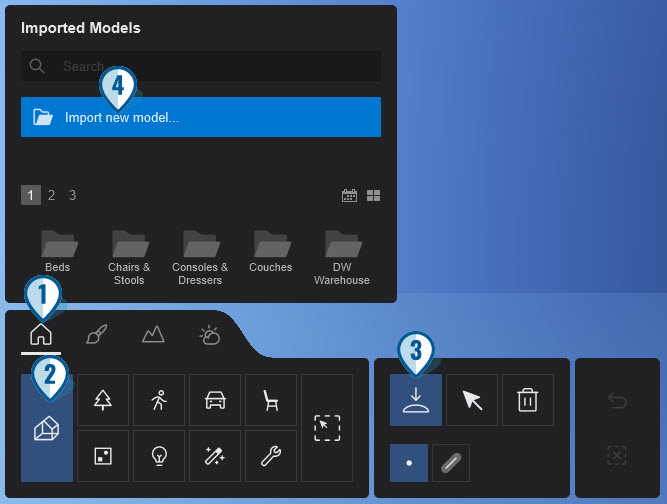The height and width of the screenshot is (504, 667).
Task: Open the Lights bulb category
Action: point(159,456)
